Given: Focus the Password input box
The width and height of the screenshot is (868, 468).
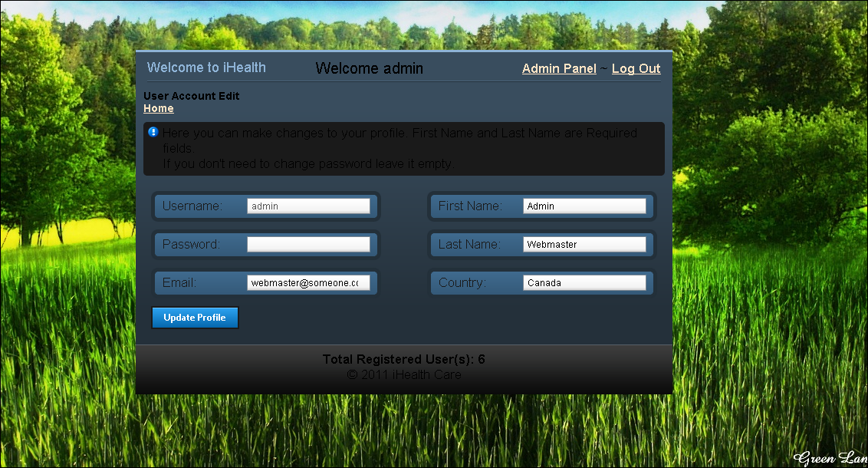Looking at the screenshot, I should pos(309,244).
